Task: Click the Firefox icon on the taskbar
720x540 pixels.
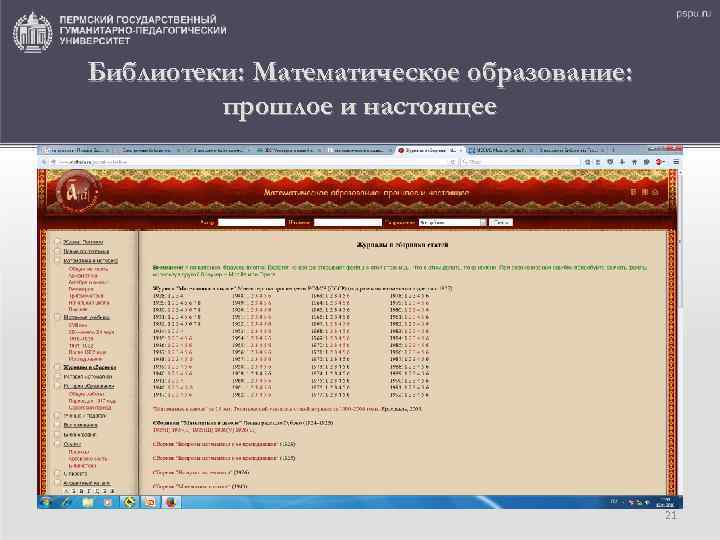Action: (171, 502)
